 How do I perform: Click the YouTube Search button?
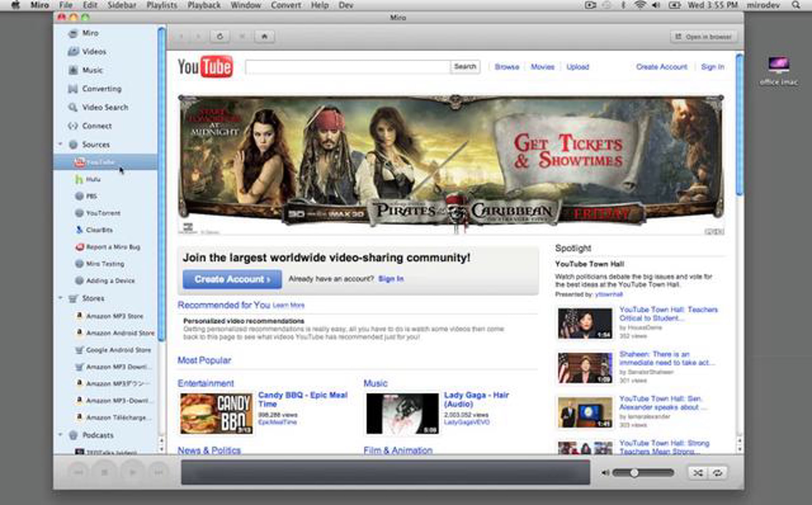click(465, 67)
